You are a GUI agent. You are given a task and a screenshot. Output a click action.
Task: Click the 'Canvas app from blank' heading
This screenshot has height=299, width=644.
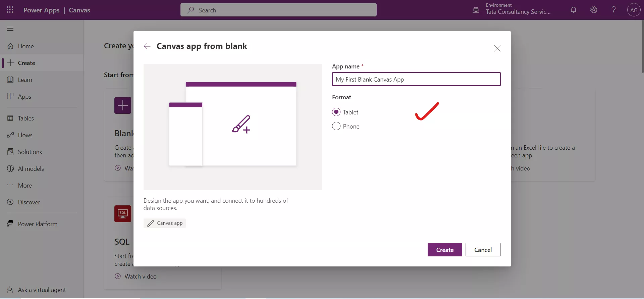coord(202,46)
